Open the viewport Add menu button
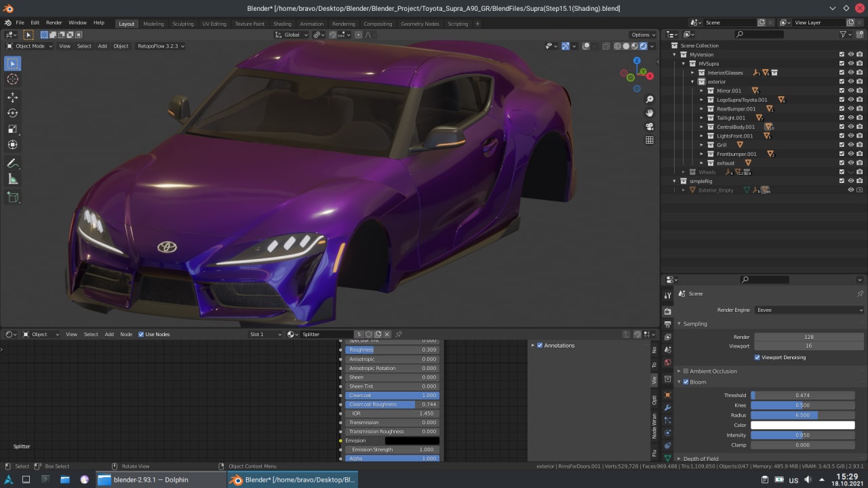The width and height of the screenshot is (868, 488). [102, 46]
